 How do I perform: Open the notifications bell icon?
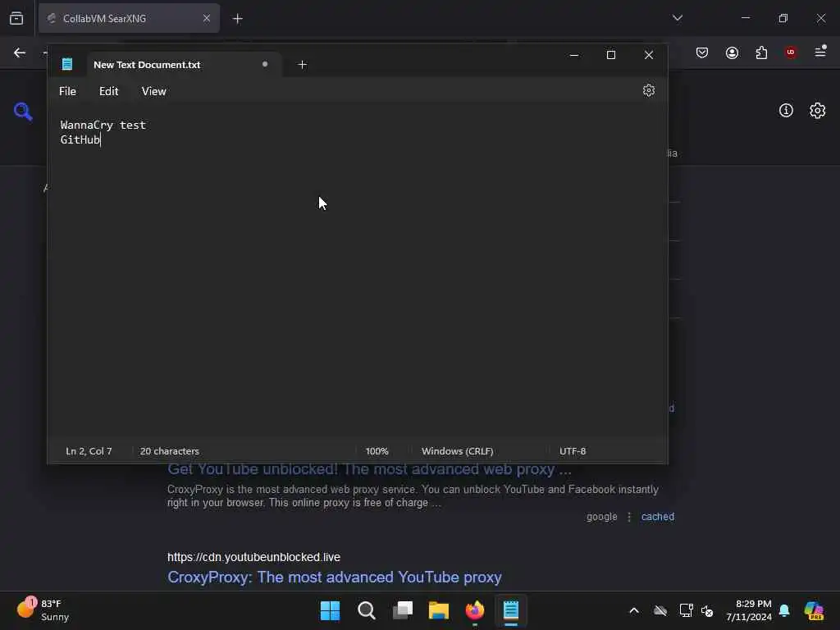pos(784,610)
